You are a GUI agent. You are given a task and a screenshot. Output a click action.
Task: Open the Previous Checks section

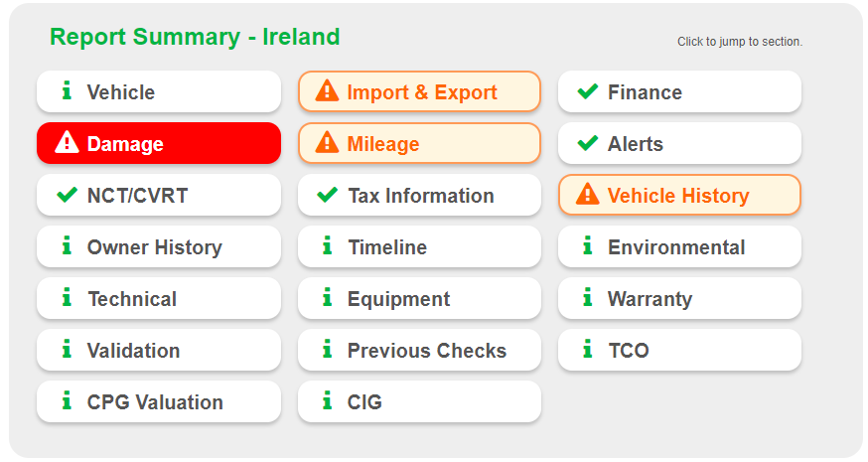(419, 350)
